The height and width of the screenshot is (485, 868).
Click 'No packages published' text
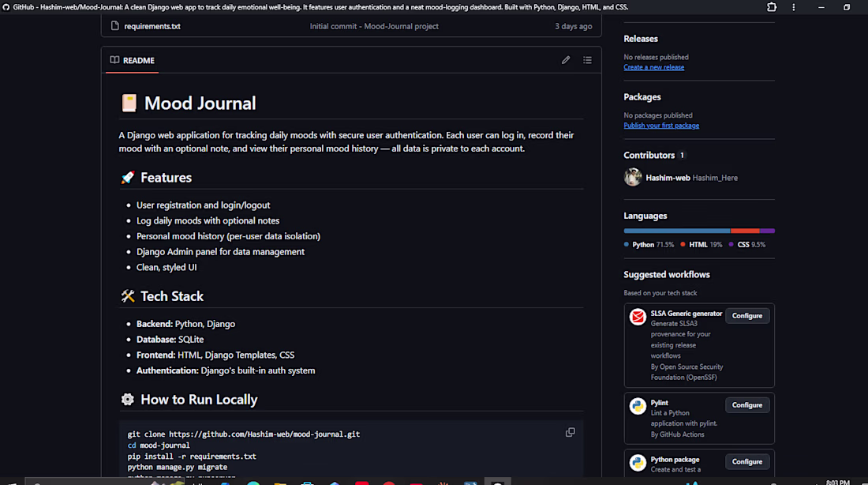(x=657, y=115)
